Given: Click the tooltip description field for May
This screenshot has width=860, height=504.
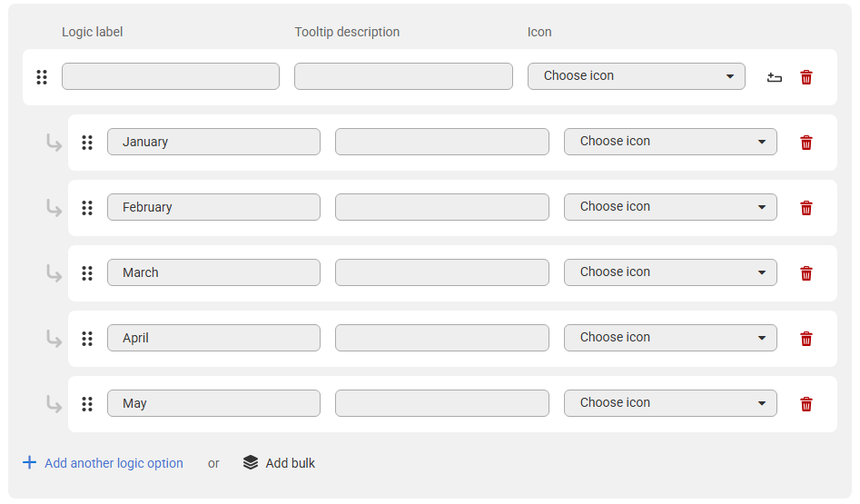Looking at the screenshot, I should click(441, 403).
